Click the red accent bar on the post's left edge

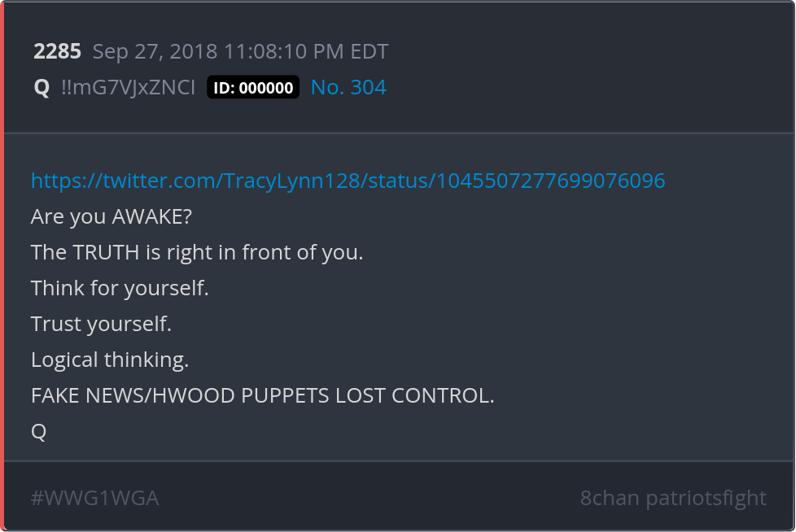click(x=2, y=266)
